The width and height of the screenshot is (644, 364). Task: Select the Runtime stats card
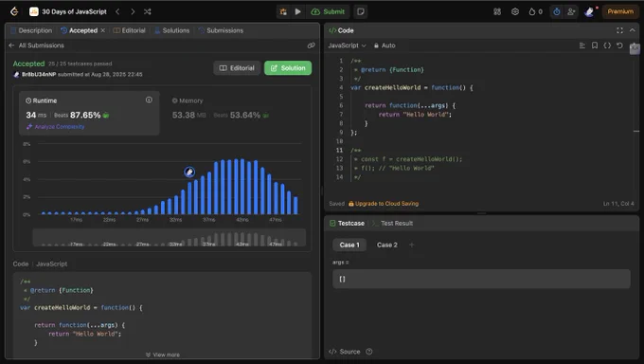pos(89,113)
